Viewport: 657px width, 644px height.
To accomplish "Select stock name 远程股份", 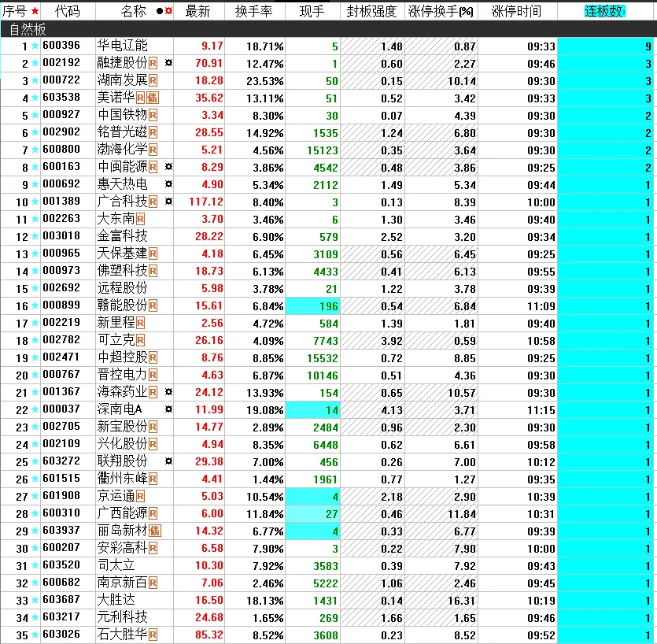I will pyautogui.click(x=122, y=288).
